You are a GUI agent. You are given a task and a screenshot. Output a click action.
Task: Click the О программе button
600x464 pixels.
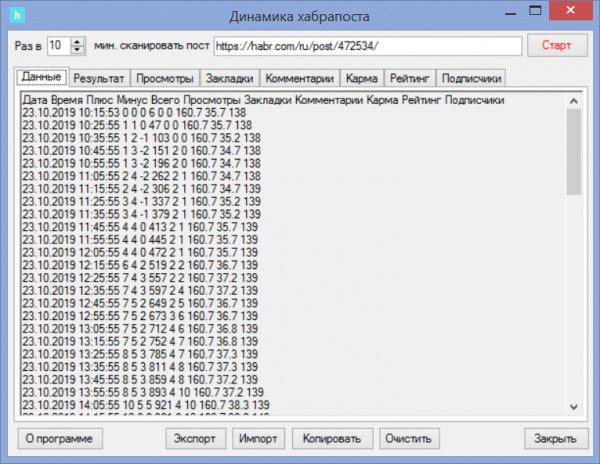59,438
